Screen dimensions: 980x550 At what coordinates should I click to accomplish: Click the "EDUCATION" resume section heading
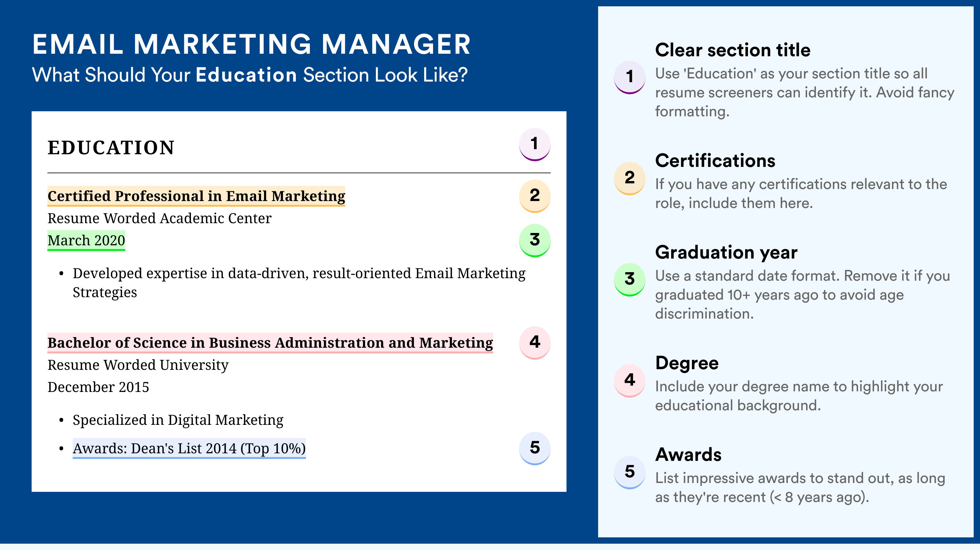pos(111,148)
